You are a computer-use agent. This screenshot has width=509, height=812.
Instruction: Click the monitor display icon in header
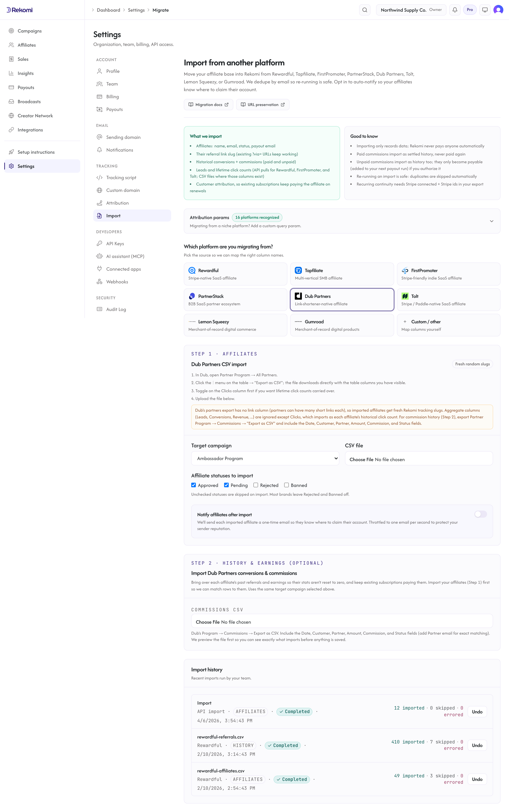485,10
